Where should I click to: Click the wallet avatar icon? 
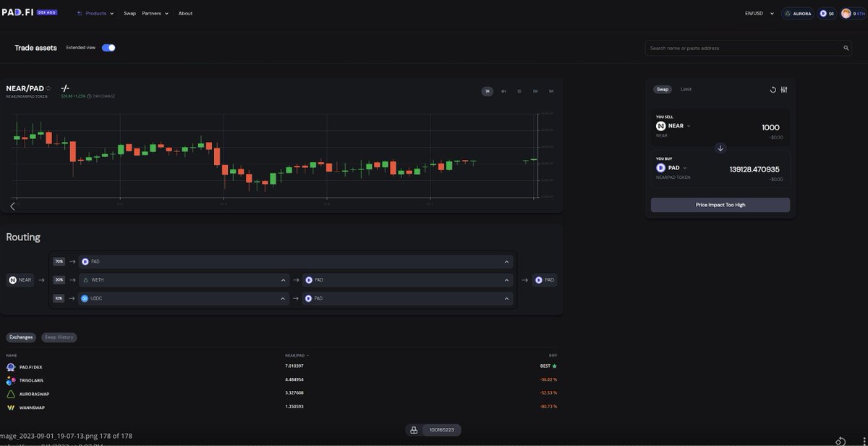pos(846,13)
